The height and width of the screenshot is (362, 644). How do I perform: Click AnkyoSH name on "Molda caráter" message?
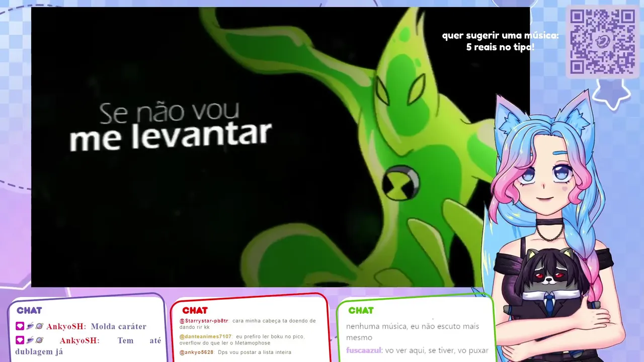[65, 326]
